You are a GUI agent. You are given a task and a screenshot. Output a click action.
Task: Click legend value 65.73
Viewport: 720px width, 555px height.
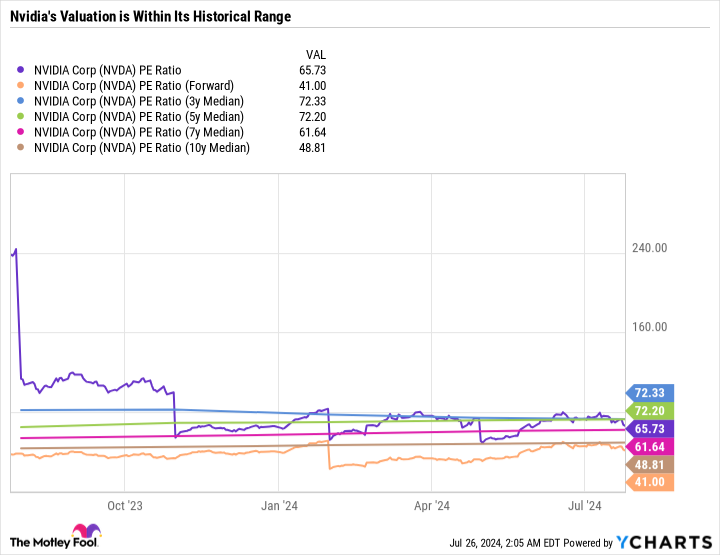[x=312, y=70]
